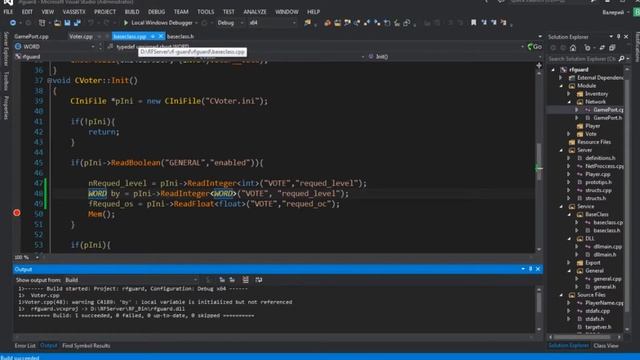Open the DEBUG menu
This screenshot has width=640, height=360.
click(x=156, y=12)
